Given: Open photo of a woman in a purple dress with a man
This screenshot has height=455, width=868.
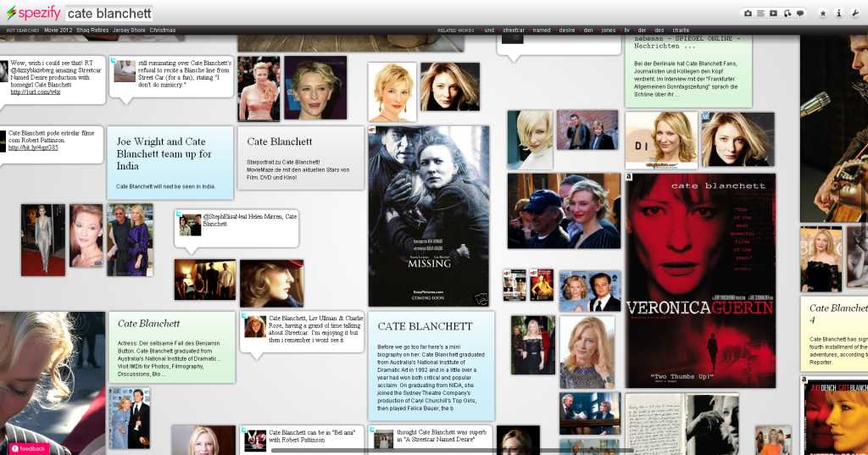Looking at the screenshot, I should 130,240.
